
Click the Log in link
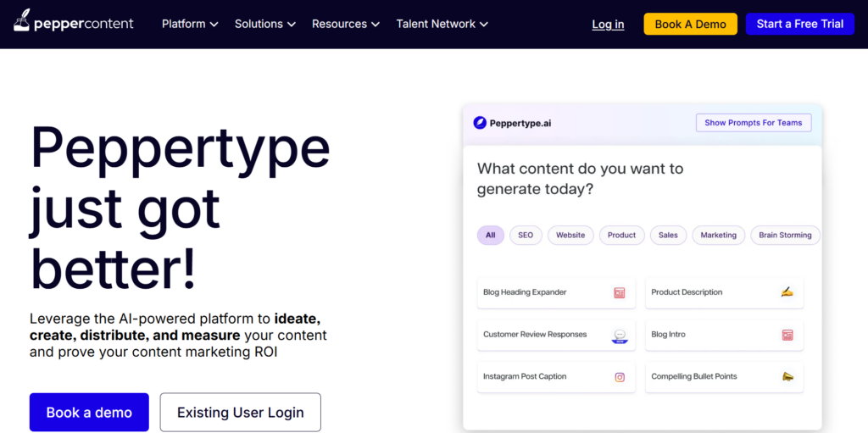pyautogui.click(x=608, y=25)
